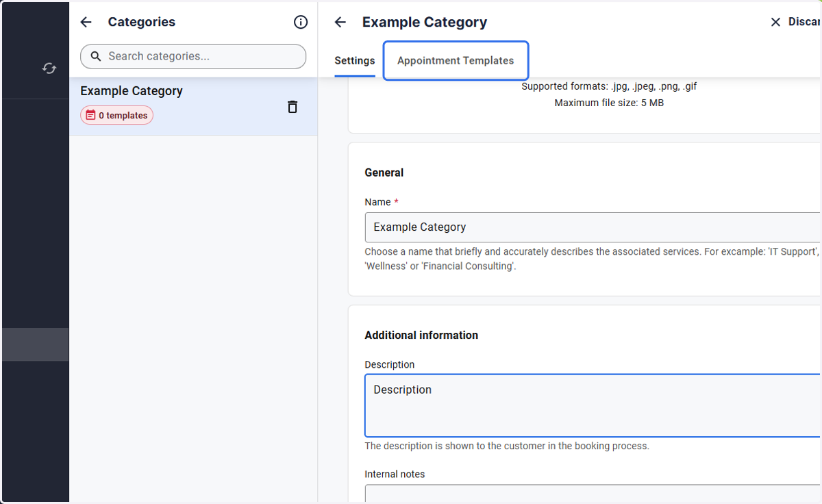Open the info icon in the Categories header
This screenshot has width=822, height=504.
click(301, 22)
